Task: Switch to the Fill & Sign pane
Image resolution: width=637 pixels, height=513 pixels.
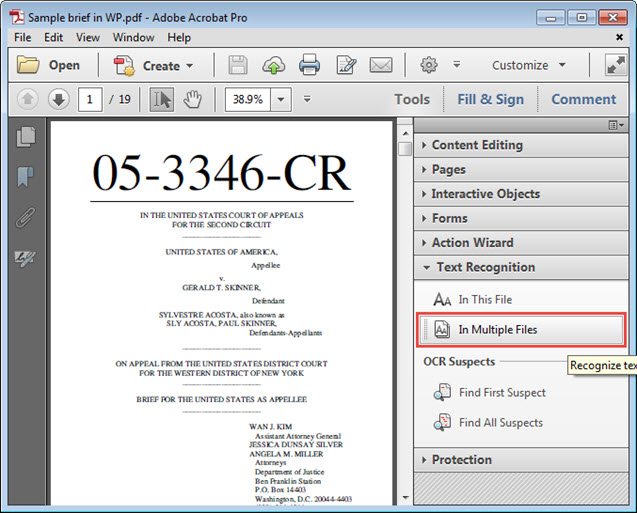Action: tap(490, 99)
